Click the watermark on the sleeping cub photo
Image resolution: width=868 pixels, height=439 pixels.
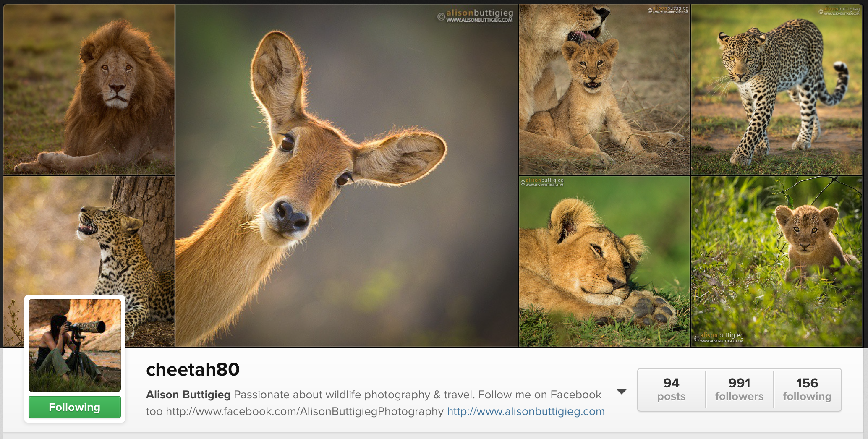pos(542,182)
